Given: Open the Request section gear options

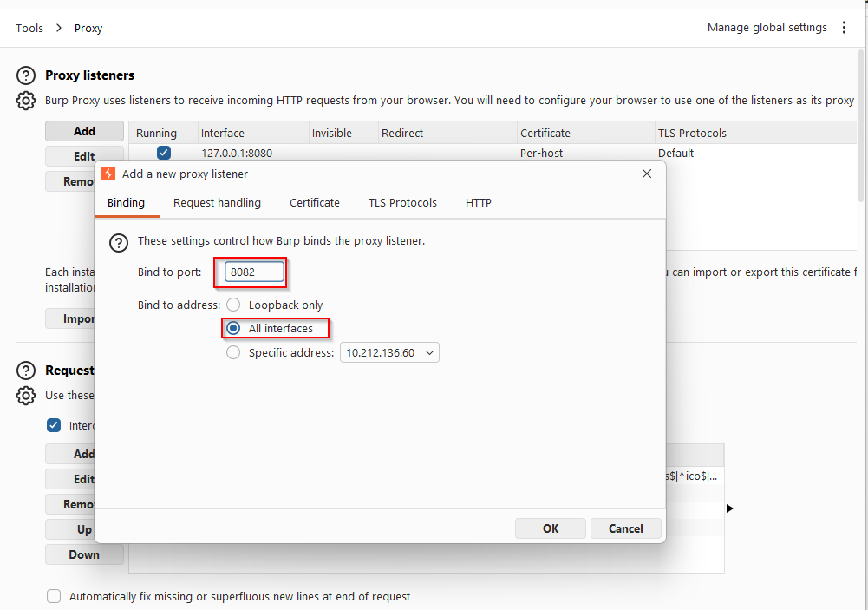Looking at the screenshot, I should pos(26,396).
